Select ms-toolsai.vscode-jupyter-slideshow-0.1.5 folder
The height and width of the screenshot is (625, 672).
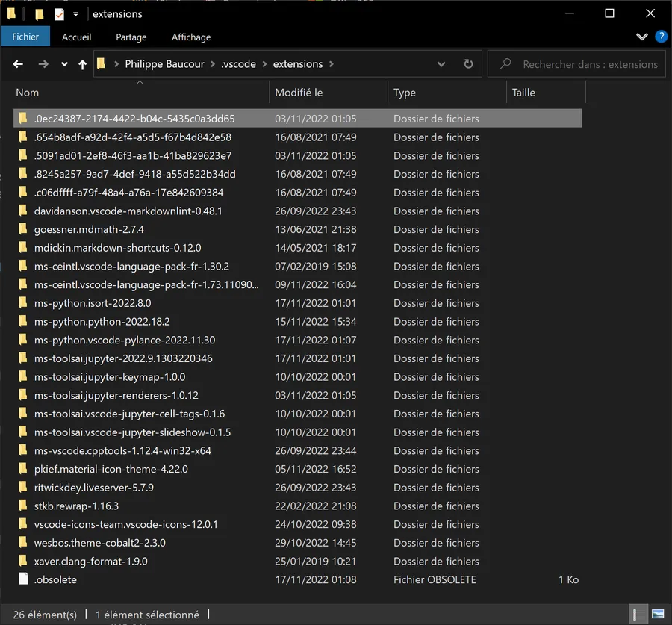(132, 432)
